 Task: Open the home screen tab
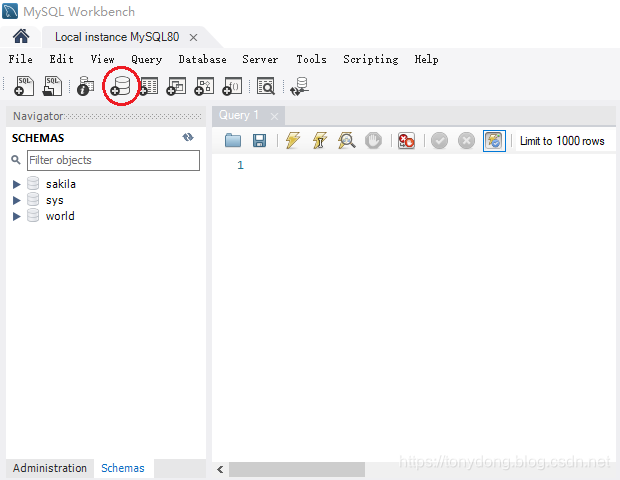21,37
